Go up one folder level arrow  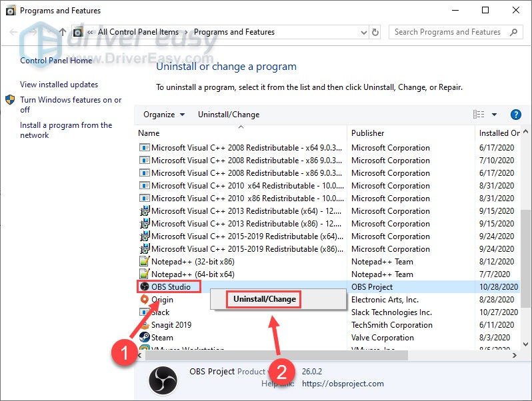coord(63,32)
